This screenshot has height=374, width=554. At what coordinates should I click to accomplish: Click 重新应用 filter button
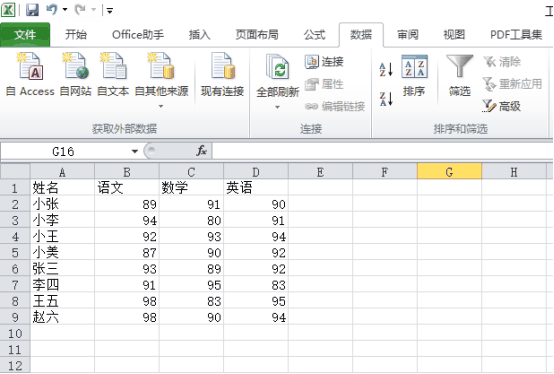tap(512, 84)
